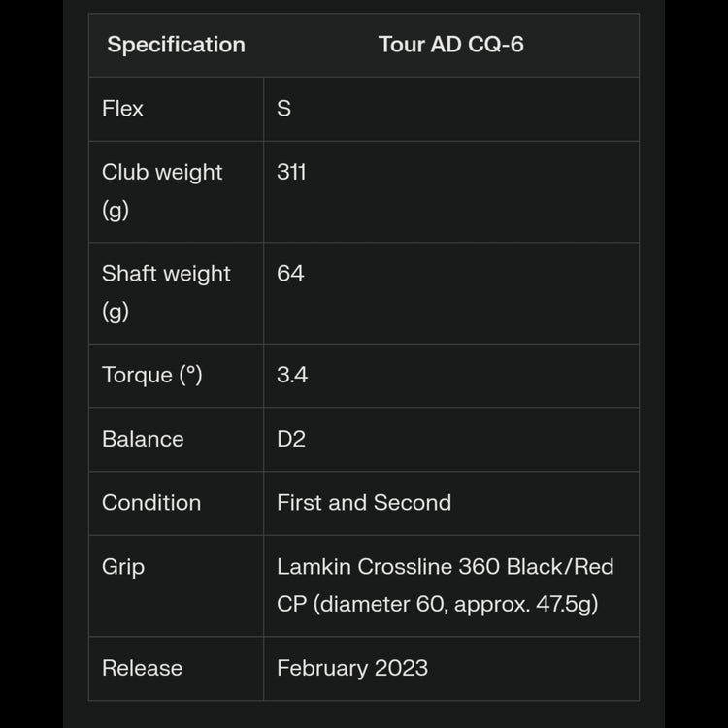Screen dimensions: 728x728
Task: Select the First and Second condition text
Action: coord(364,503)
